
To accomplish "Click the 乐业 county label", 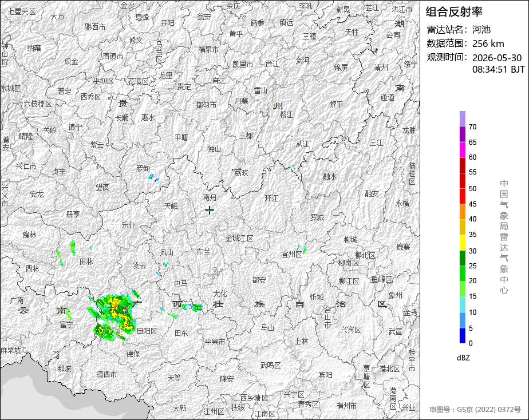I will [129, 225].
